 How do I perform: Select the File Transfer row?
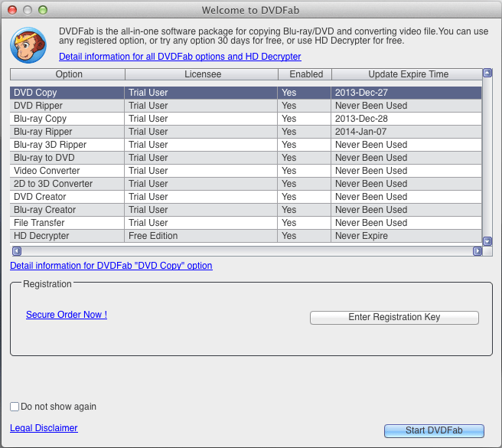coord(246,223)
